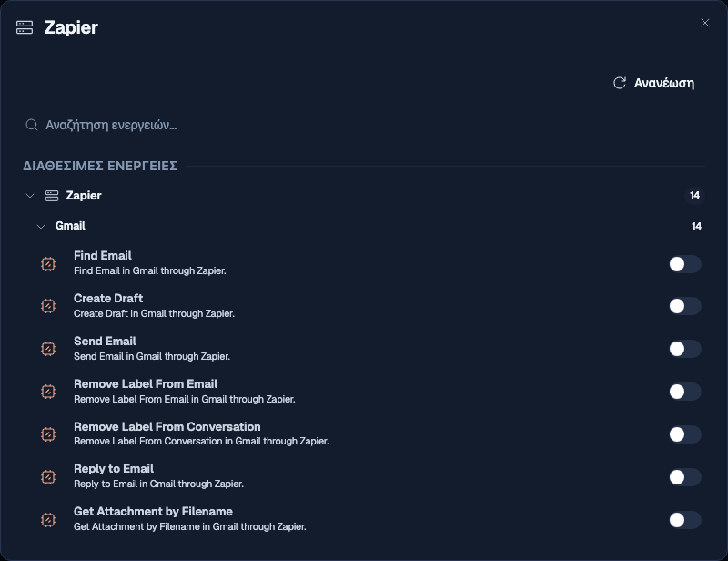Click the Find Email action icon

point(48,264)
